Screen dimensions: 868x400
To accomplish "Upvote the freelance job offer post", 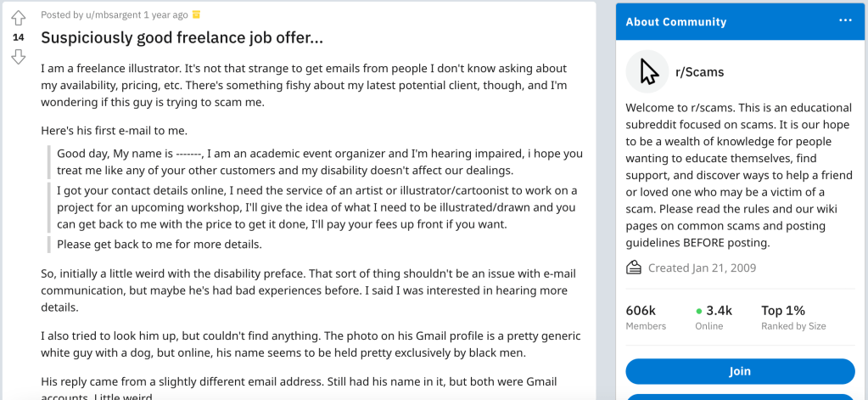I will tap(18, 19).
